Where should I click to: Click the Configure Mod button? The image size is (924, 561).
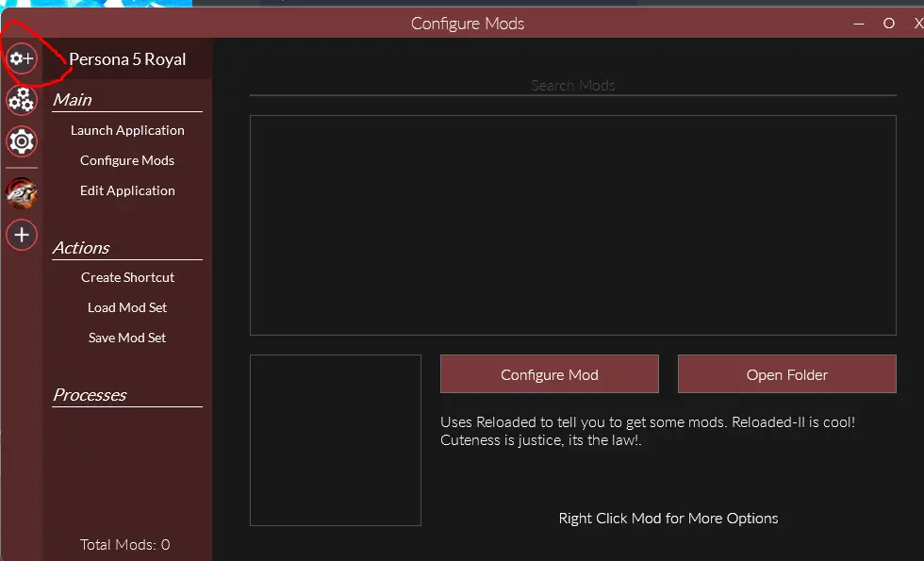549,374
